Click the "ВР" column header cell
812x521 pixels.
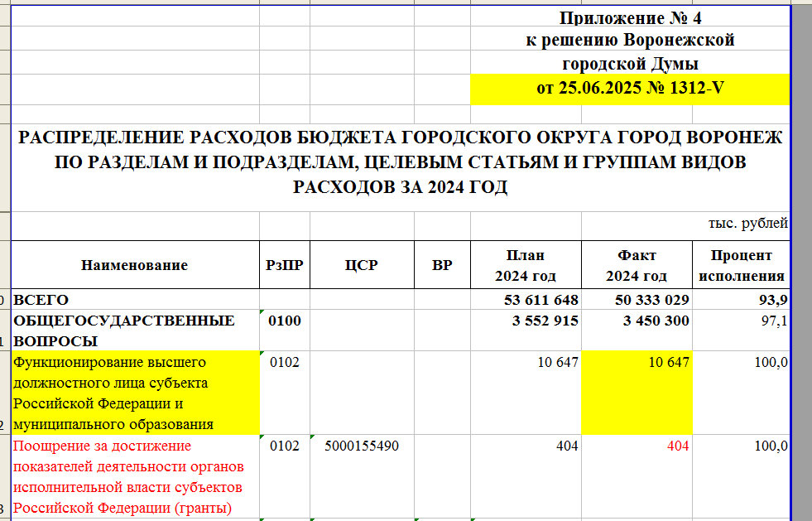click(442, 265)
